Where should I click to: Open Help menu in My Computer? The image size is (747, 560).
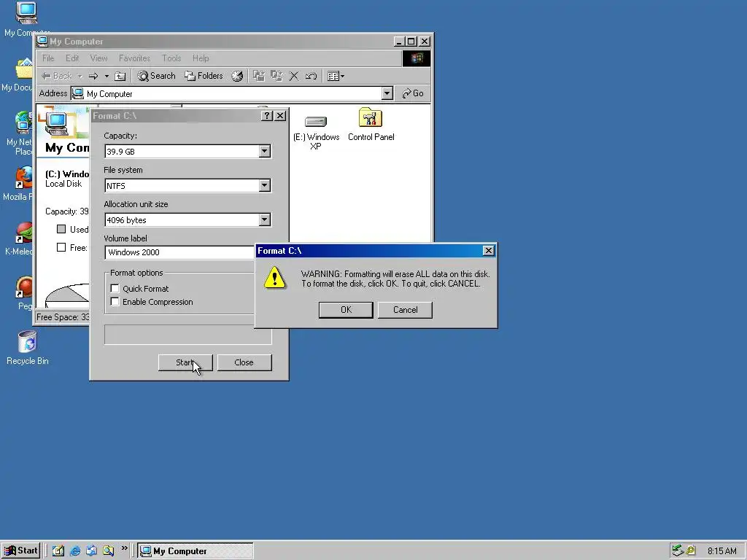click(x=201, y=58)
